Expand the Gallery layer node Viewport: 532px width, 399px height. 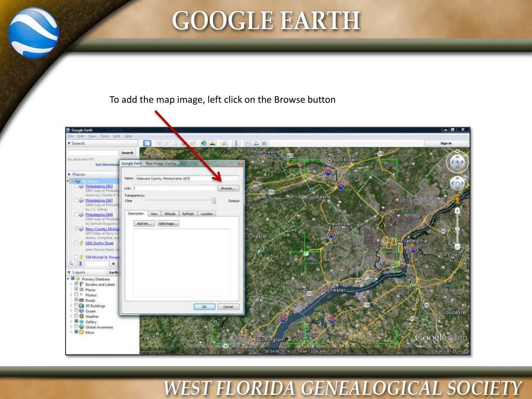(71, 321)
